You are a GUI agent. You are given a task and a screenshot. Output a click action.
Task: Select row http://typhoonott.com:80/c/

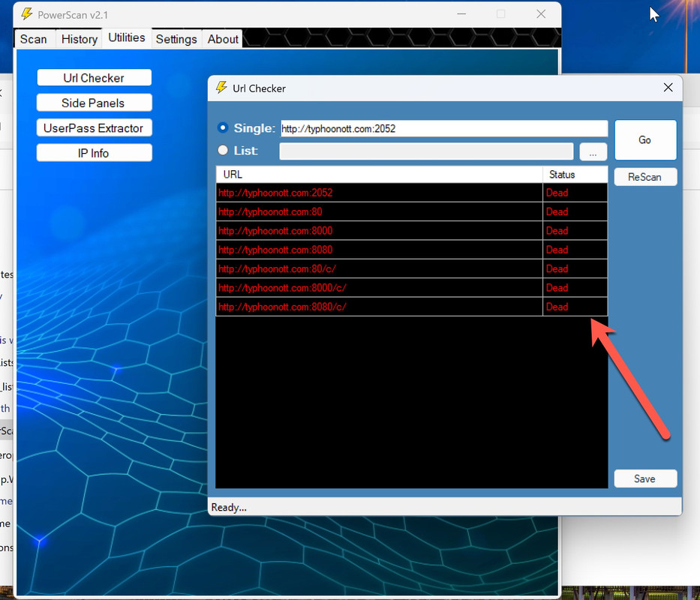pos(412,268)
